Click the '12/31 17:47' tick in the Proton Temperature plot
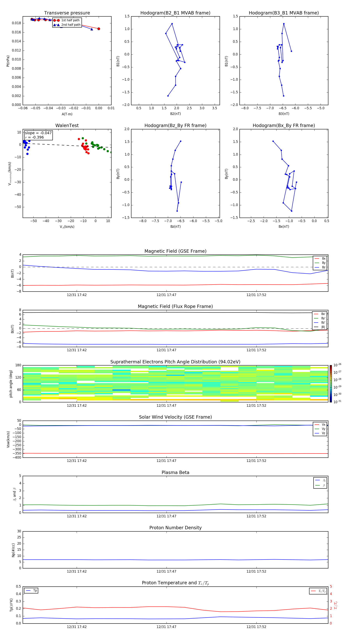 coord(166,627)
